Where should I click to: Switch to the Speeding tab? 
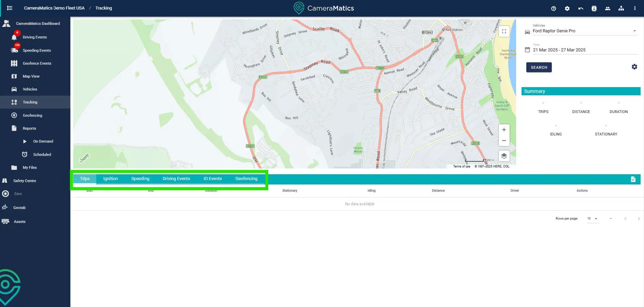[140, 179]
